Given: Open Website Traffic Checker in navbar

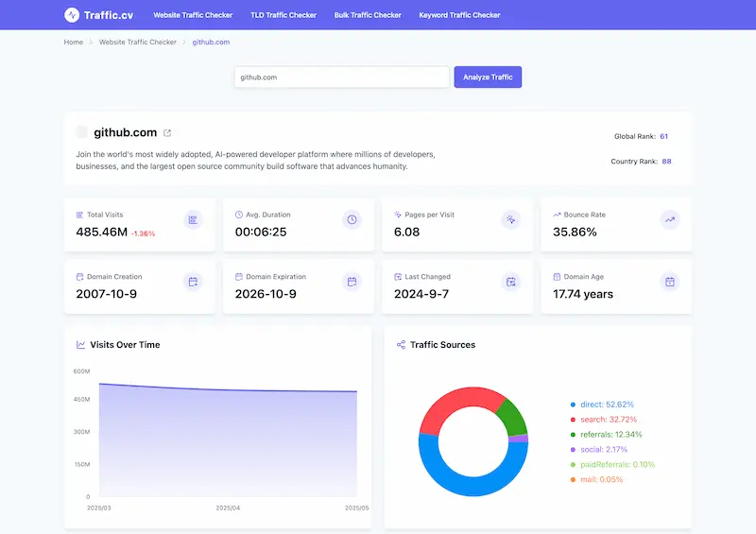Looking at the screenshot, I should [x=193, y=15].
